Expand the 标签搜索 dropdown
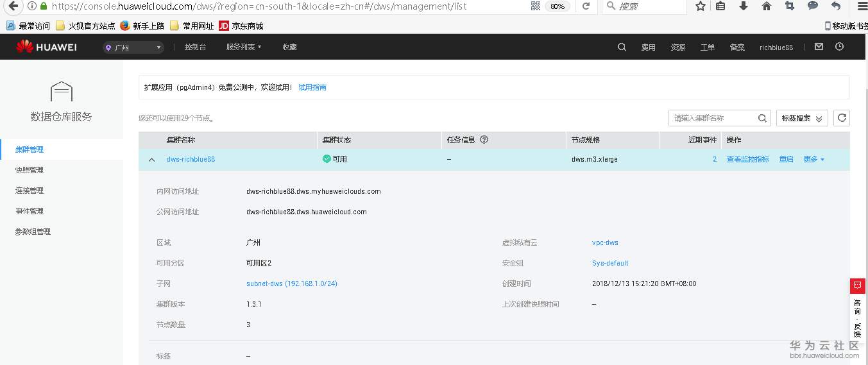This screenshot has height=365, width=868. 802,118
